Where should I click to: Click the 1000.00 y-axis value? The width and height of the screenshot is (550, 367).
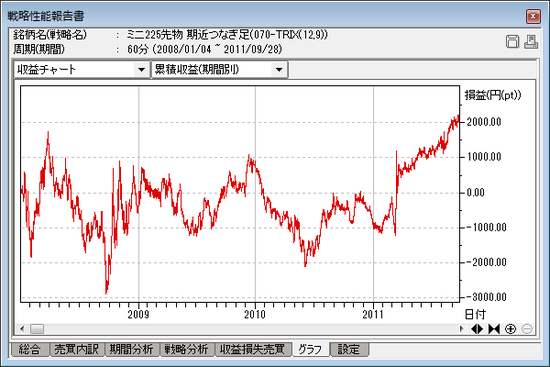(x=484, y=157)
